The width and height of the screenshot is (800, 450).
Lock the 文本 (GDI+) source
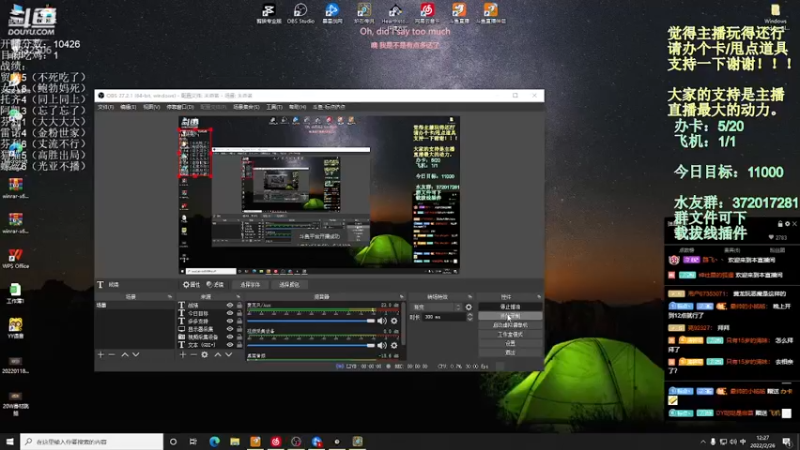pos(239,345)
